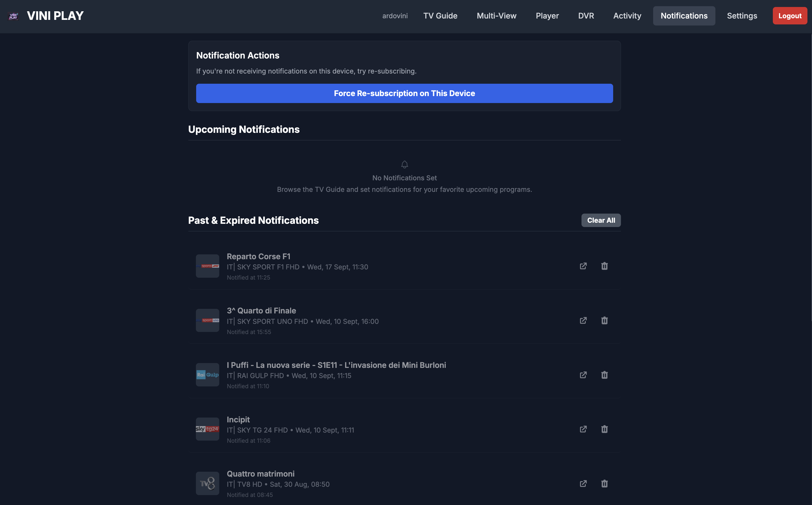Delete the Incipit notification with the trash icon

point(604,429)
